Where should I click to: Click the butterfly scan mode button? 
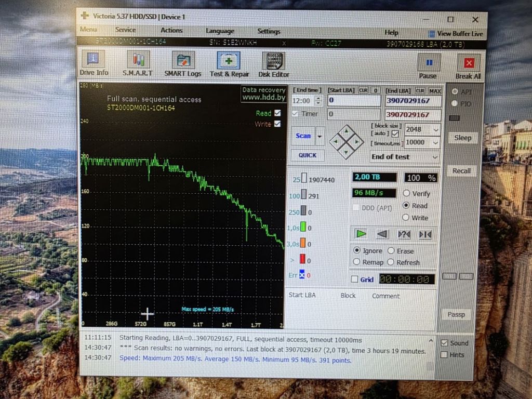[425, 234]
